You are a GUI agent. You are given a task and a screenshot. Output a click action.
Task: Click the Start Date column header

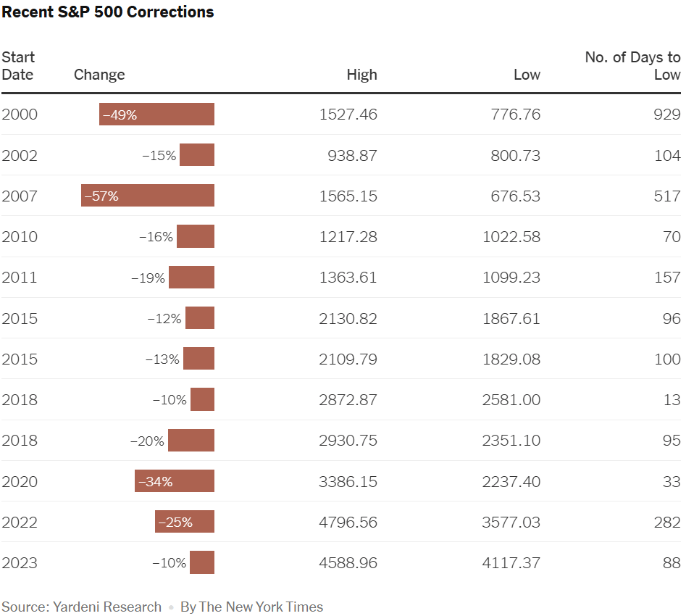pos(18,65)
